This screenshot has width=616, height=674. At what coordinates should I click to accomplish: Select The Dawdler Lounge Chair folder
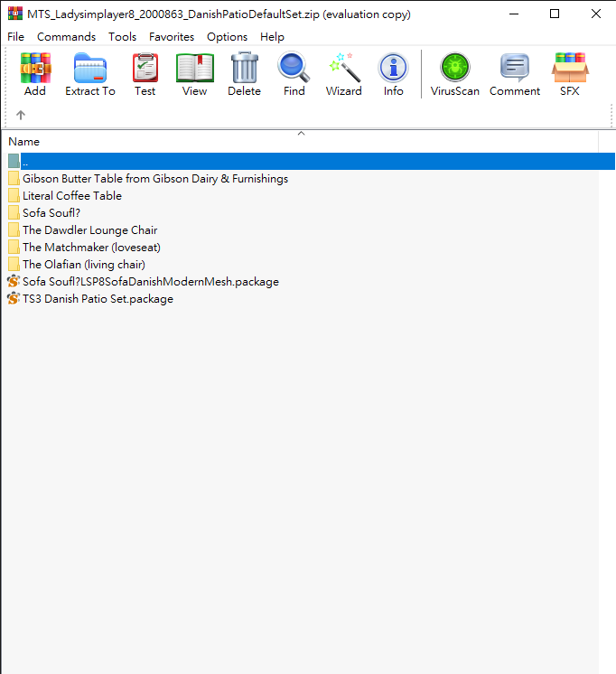click(x=89, y=230)
